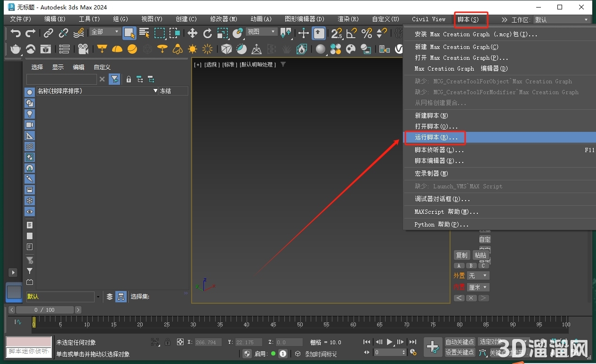This screenshot has height=364, width=596.
Task: Click the wireframe box icon
Action: (226, 49)
